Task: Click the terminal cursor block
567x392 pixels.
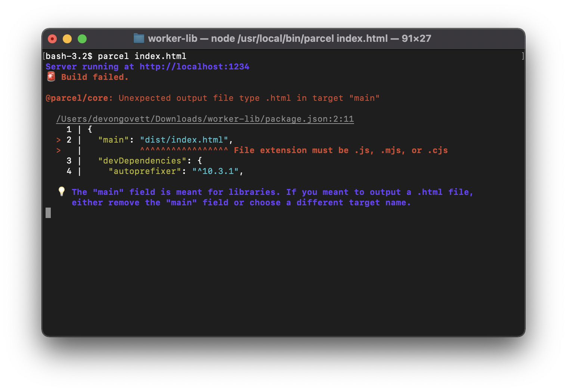Action: pos(48,212)
